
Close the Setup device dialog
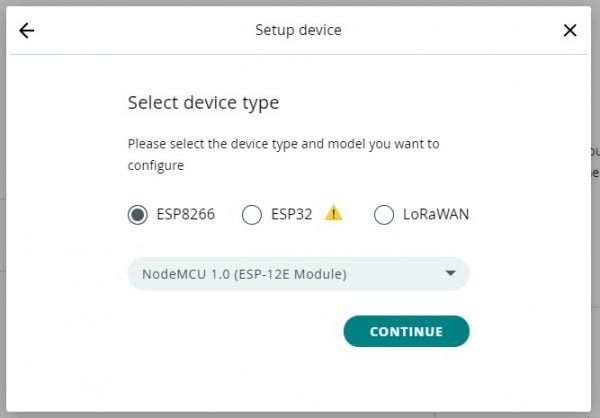point(570,30)
